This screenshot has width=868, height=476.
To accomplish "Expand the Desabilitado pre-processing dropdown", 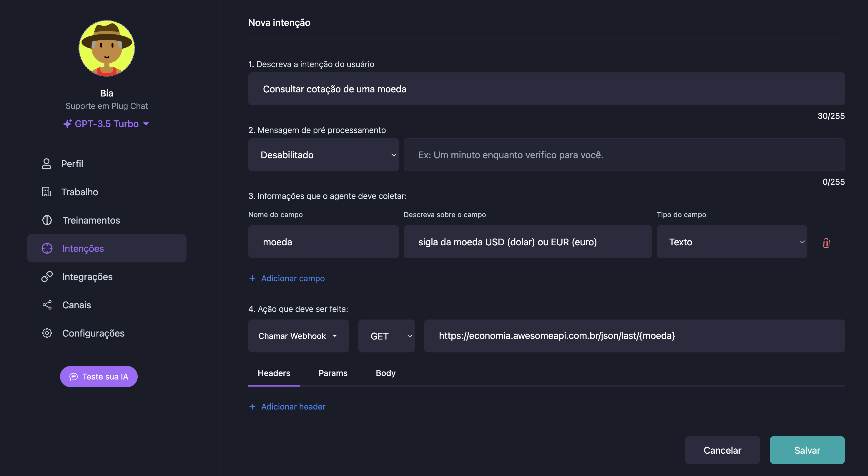I will (323, 155).
